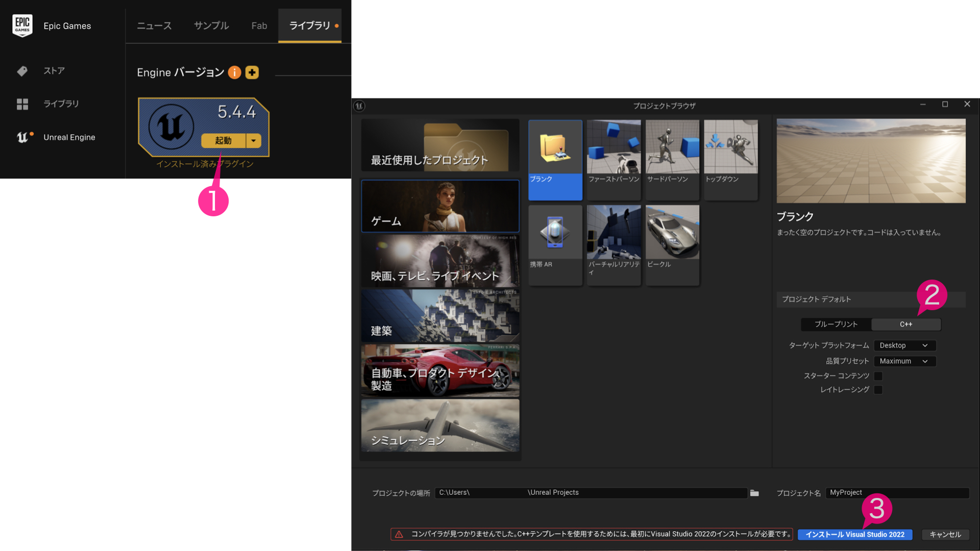Click the プロジェクト名 MyProject field
Image resolution: width=980 pixels, height=551 pixels.
pos(897,493)
